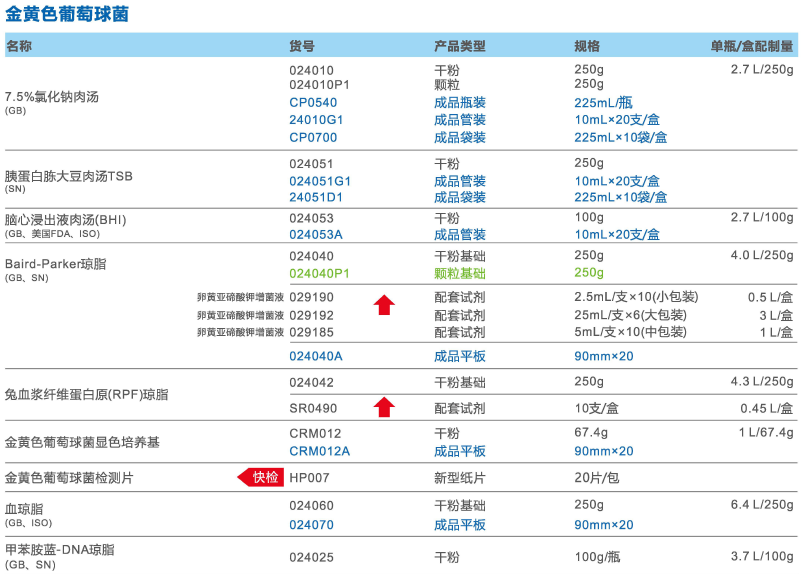Click item code CRM012

point(315,434)
